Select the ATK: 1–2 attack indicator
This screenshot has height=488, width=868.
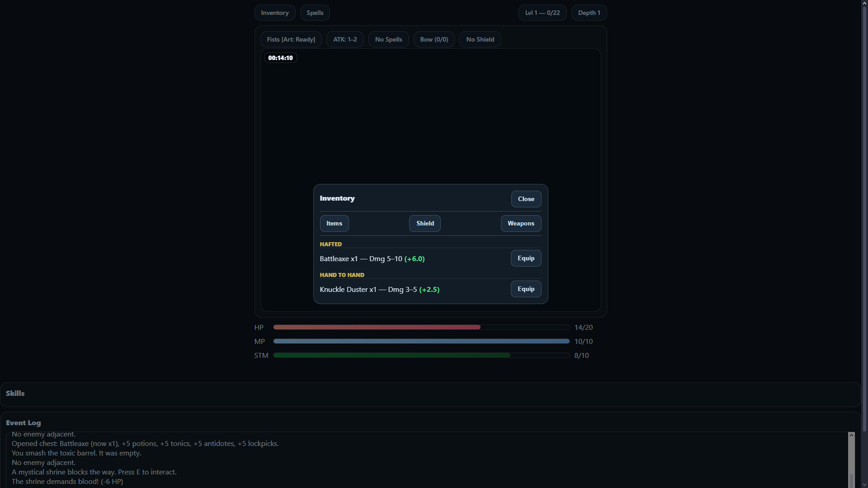coord(345,39)
